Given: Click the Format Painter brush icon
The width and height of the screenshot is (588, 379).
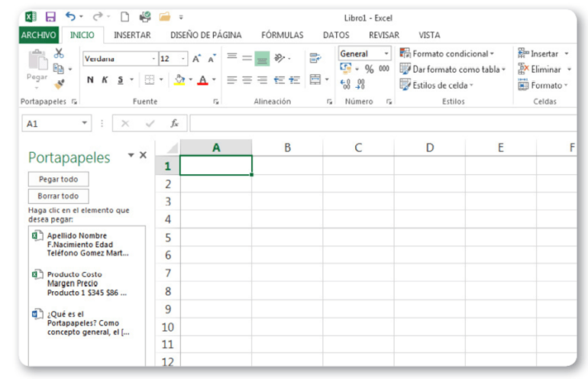Looking at the screenshot, I should [x=59, y=84].
